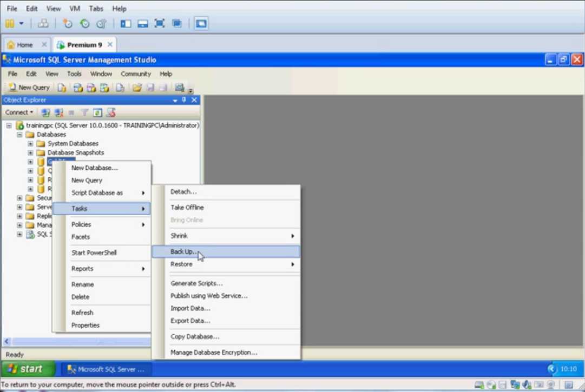Open the toolbar options overflow arrow
The height and width of the screenshot is (392, 585).
pyautogui.click(x=190, y=89)
